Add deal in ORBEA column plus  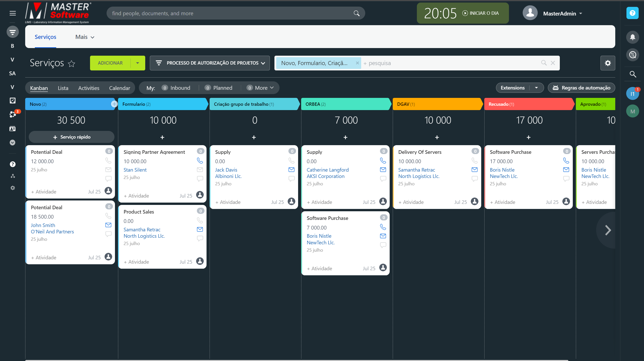345,137
